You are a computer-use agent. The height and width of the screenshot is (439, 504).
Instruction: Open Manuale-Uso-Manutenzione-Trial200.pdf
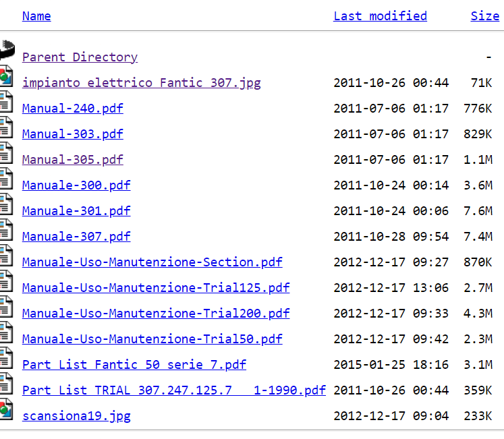coord(155,314)
